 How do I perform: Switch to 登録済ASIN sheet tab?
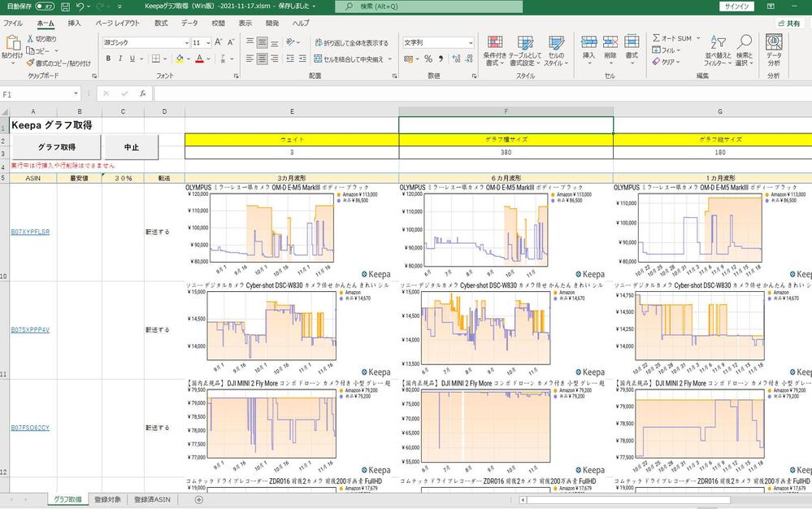[x=152, y=500]
